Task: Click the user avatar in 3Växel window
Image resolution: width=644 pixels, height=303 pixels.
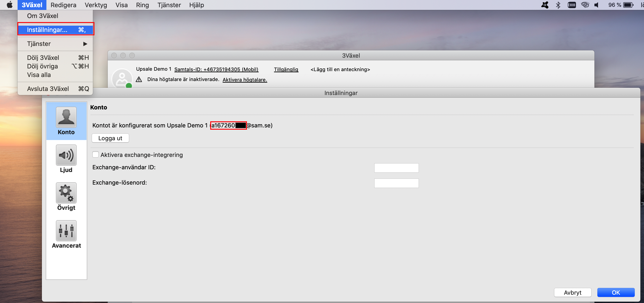Action: tap(122, 78)
